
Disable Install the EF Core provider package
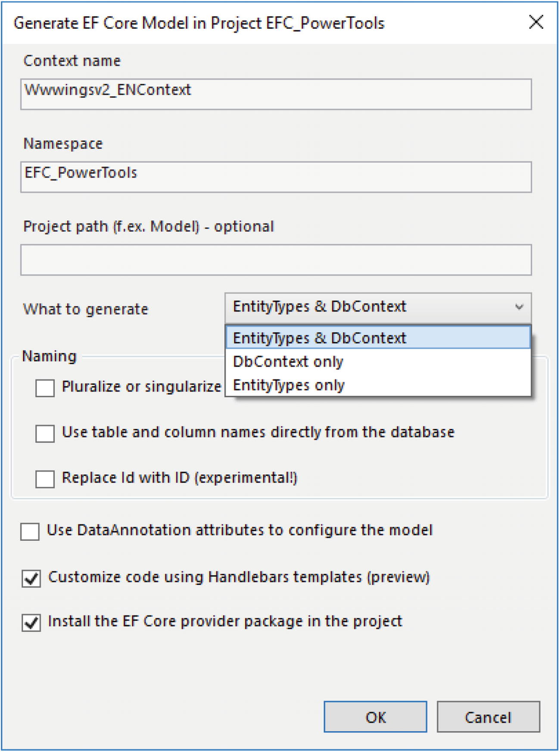pos(31,623)
